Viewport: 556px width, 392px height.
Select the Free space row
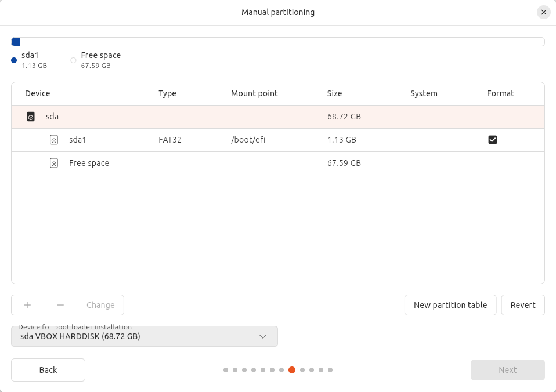[277, 163]
